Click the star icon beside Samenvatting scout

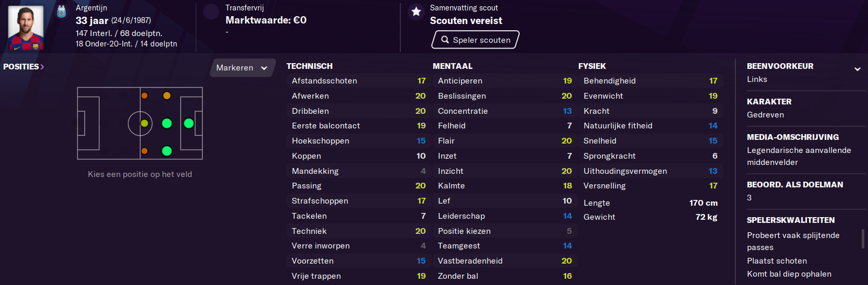click(416, 11)
